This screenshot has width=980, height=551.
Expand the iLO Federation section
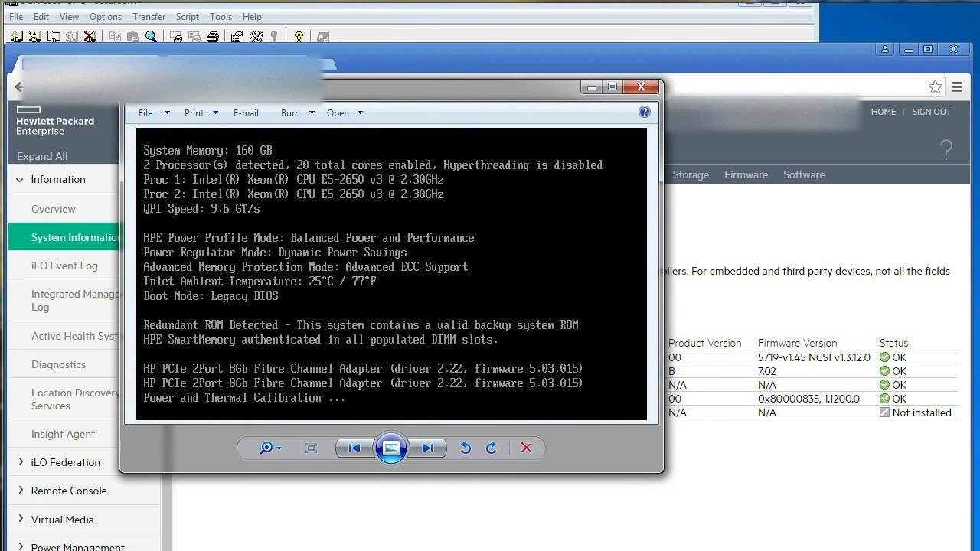coord(20,462)
